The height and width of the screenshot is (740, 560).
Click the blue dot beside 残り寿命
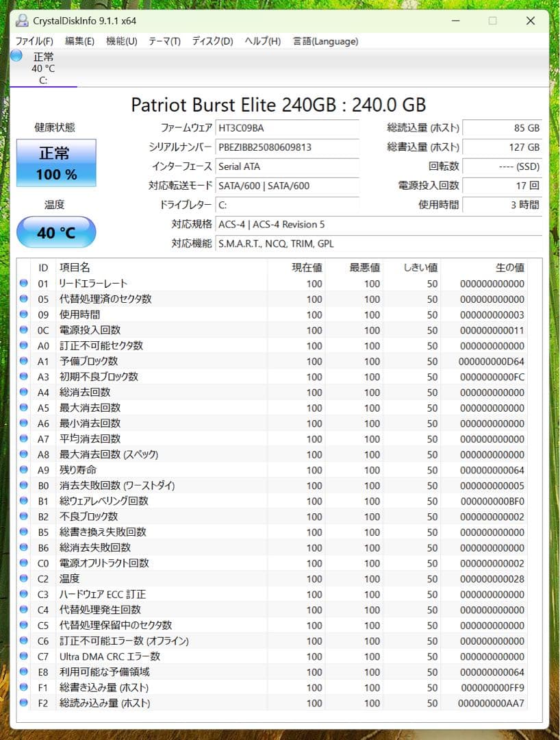tap(23, 469)
